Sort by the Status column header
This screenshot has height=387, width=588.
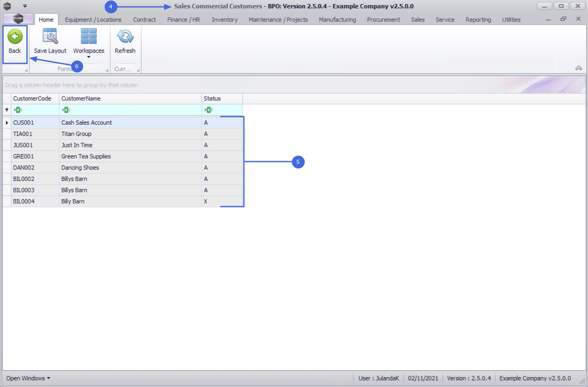[x=222, y=99]
